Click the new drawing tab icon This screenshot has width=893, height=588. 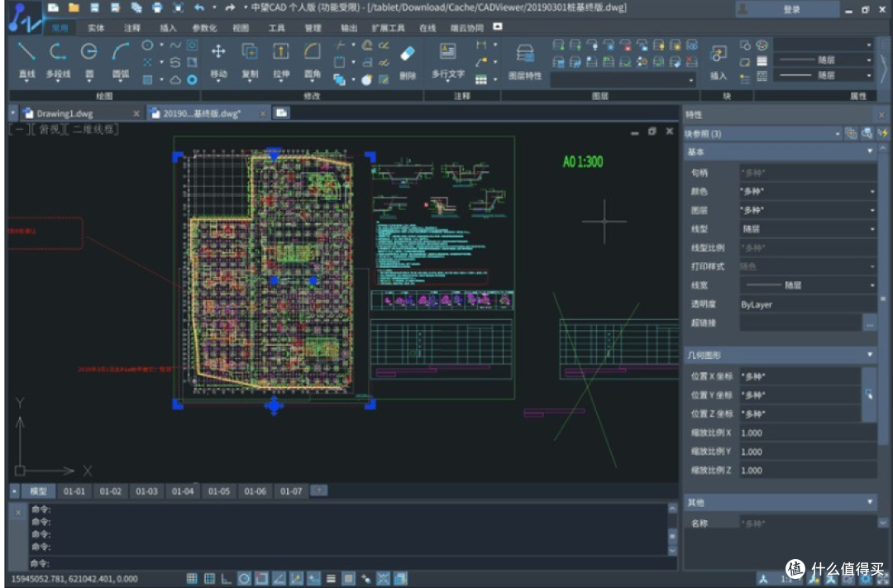click(x=281, y=112)
